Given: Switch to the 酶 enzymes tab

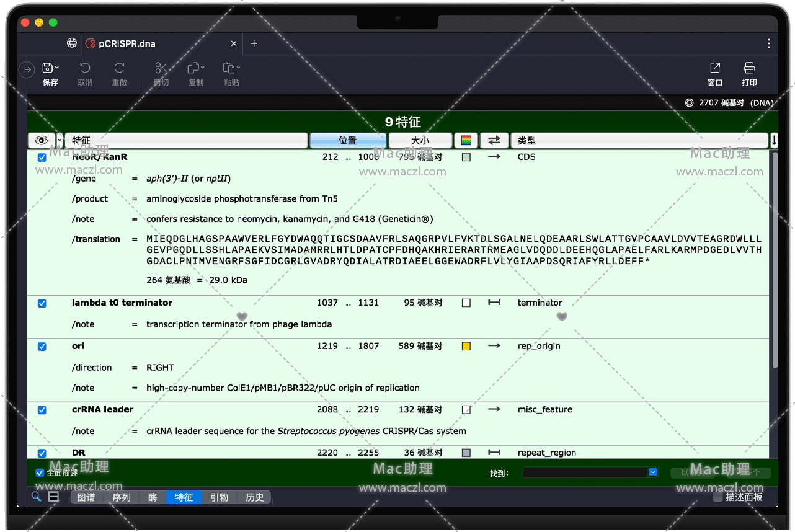Looking at the screenshot, I should coord(153,497).
